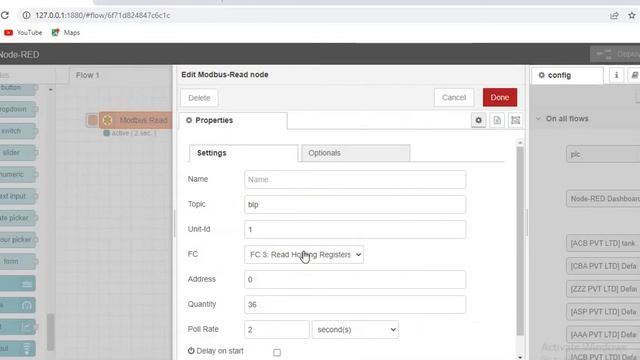
Task: Open info sidebar tab icon
Action: pos(616,75)
